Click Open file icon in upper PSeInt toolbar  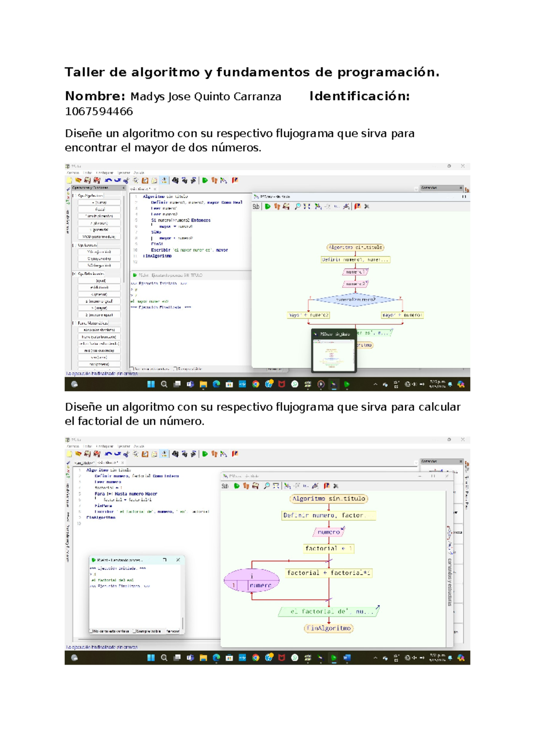(x=78, y=181)
